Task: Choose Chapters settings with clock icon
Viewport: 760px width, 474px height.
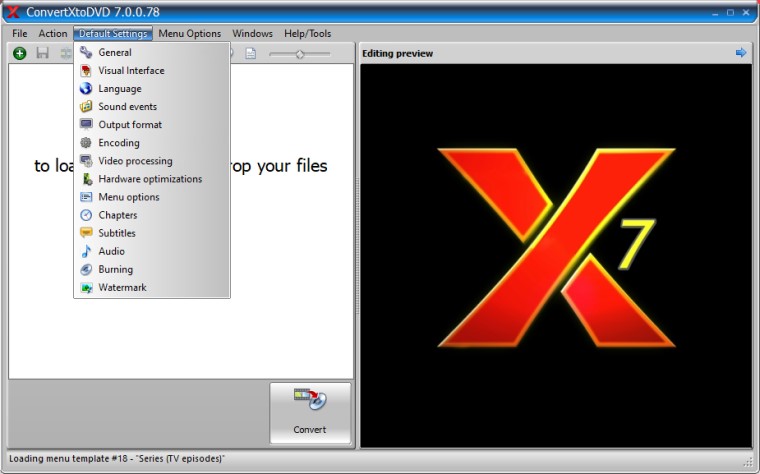Action: 152,215
